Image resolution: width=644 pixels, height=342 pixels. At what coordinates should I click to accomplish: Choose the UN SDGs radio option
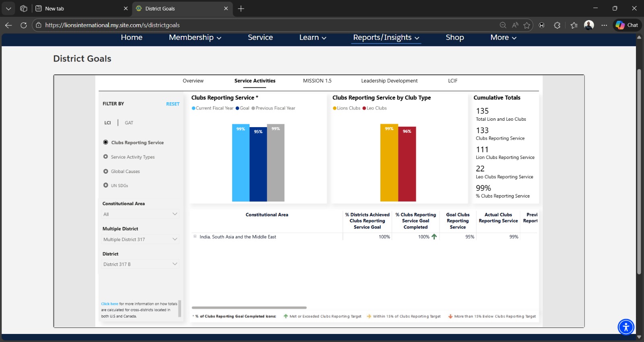tap(106, 185)
